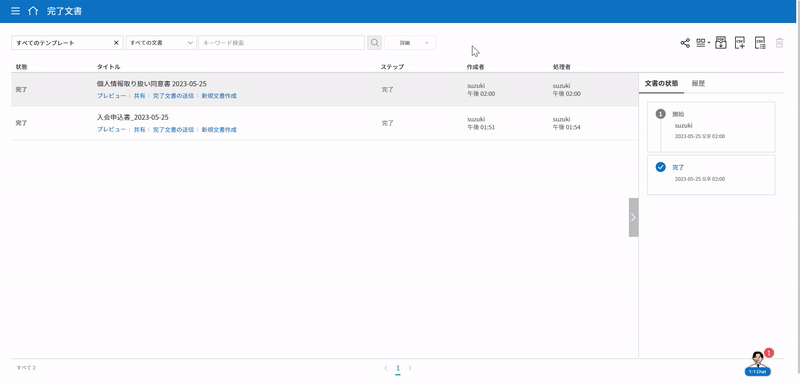The image size is (800, 385).
Task: Go to next page arrow in pagination
Action: point(410,368)
